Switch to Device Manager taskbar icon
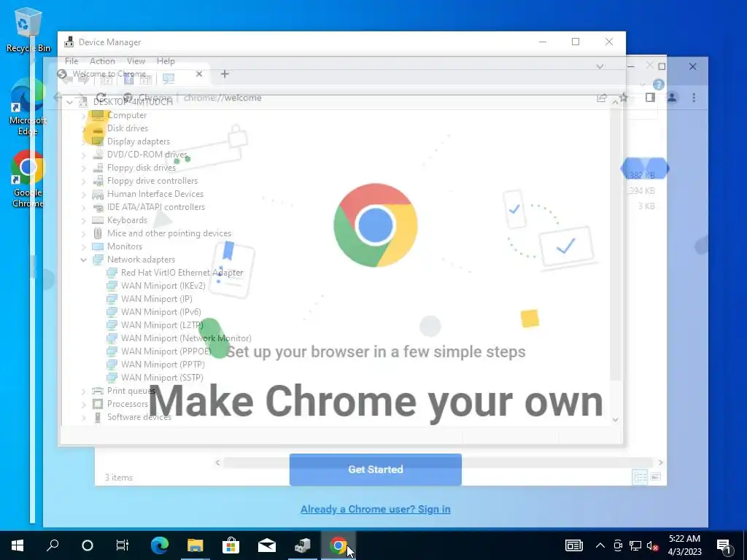This screenshot has width=747, height=560. [303, 545]
